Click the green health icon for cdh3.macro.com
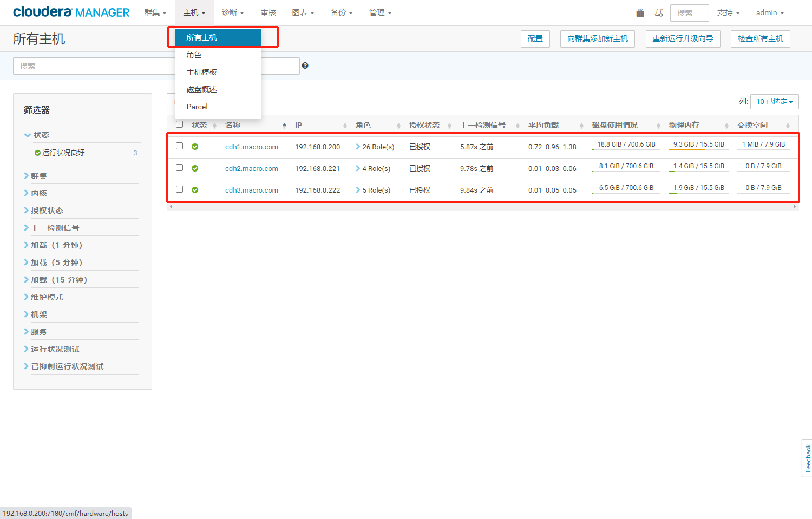The width and height of the screenshot is (812, 519). pyautogui.click(x=195, y=190)
